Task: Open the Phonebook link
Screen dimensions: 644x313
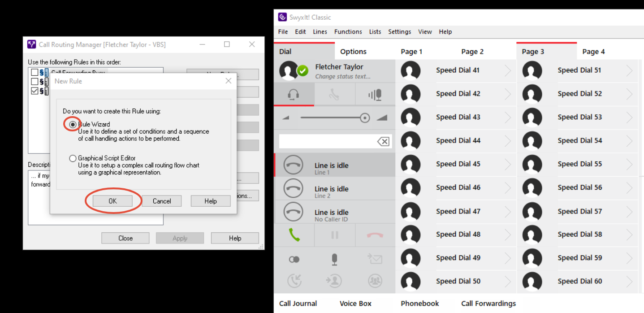Action: click(420, 304)
